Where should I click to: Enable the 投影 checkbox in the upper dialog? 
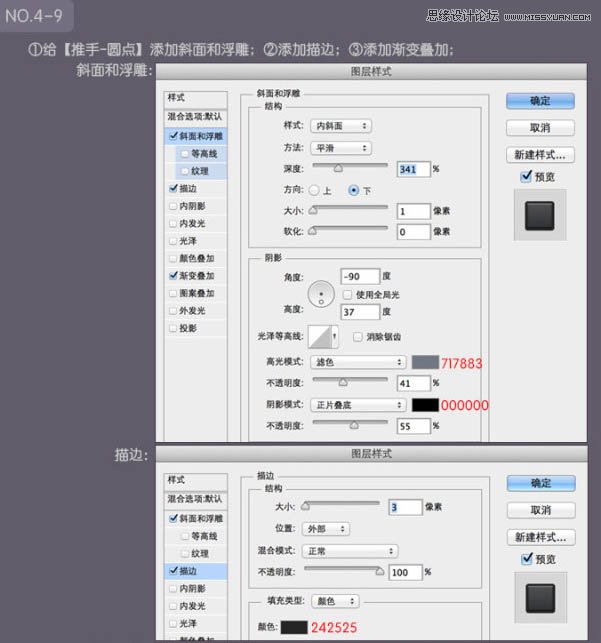tap(173, 328)
